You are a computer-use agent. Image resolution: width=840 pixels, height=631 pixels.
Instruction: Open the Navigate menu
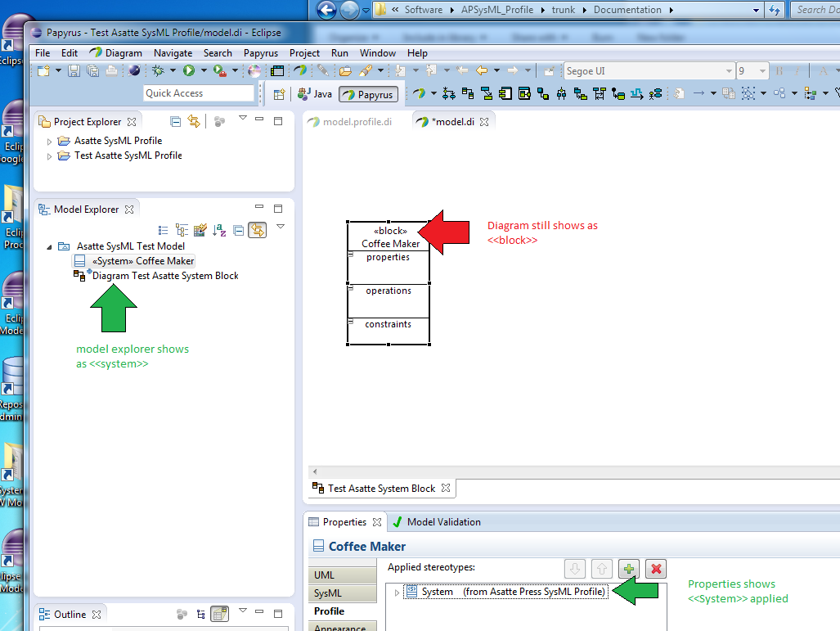point(173,53)
